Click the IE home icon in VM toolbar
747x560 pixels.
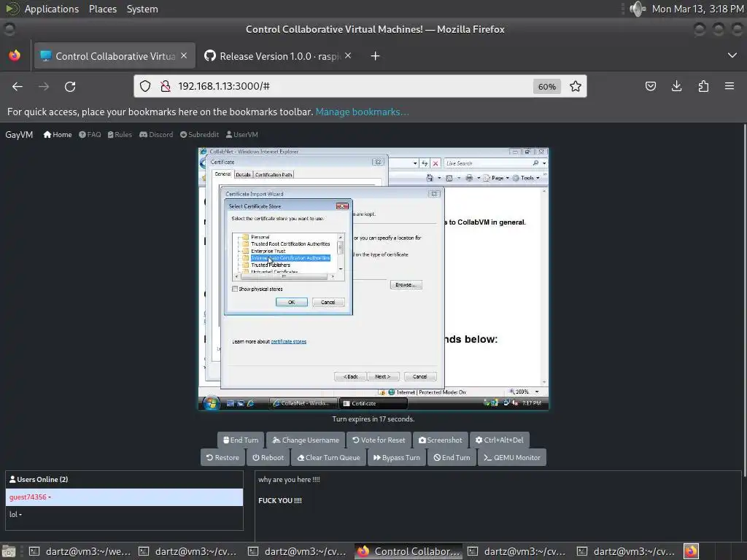[x=430, y=178]
